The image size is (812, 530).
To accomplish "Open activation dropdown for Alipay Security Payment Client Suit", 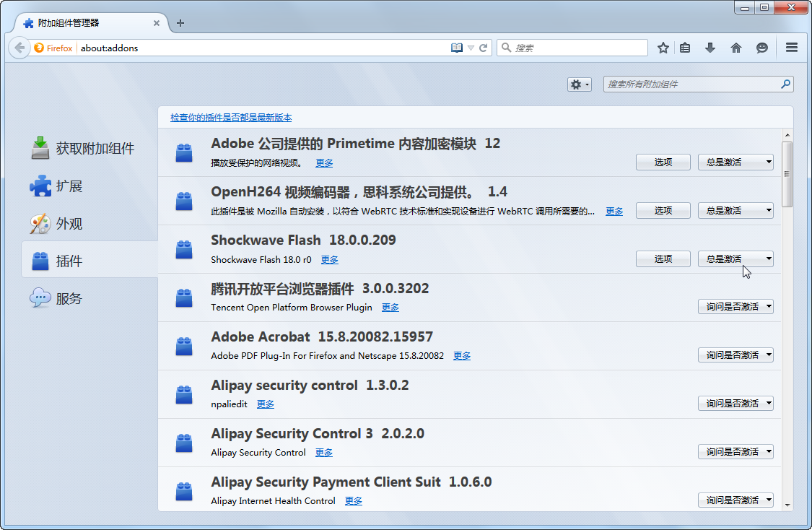I will pyautogui.click(x=735, y=500).
